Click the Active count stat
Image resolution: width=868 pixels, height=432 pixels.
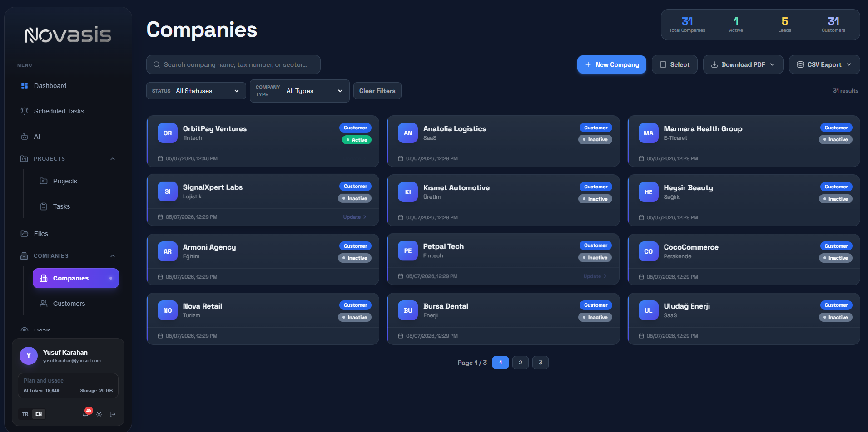736,25
